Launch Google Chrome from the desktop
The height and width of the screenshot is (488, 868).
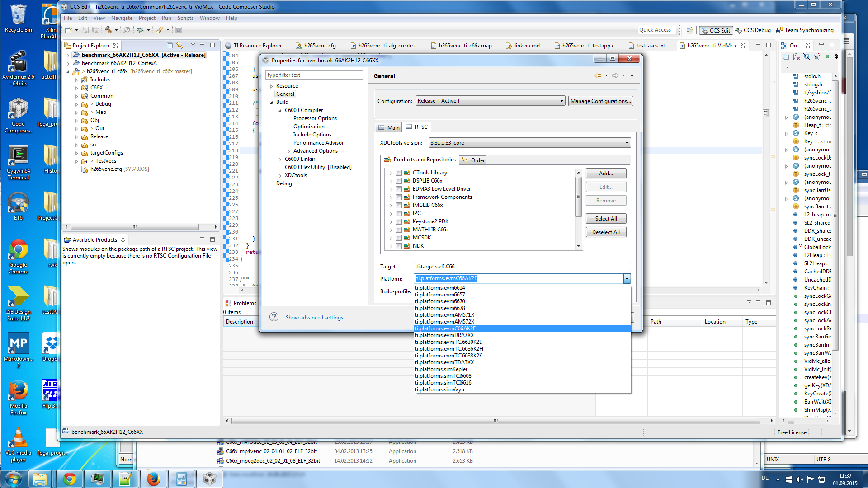[x=18, y=257]
